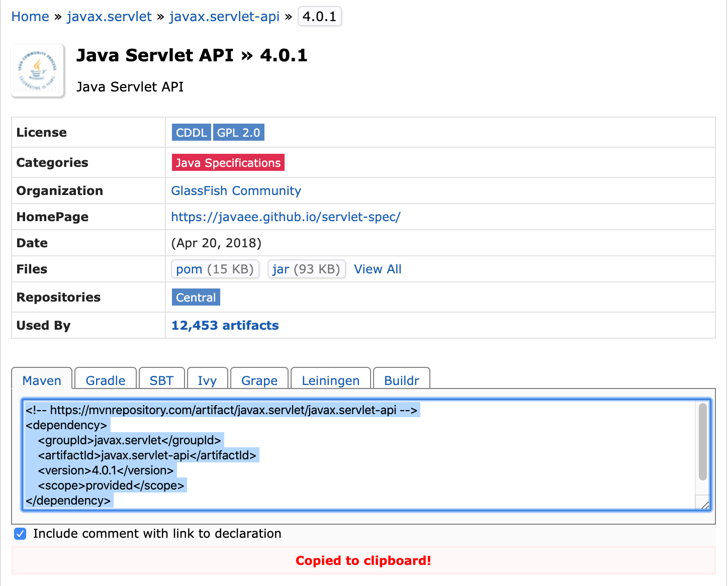This screenshot has height=586, width=728.
Task: Download the pom (15 KB) file
Action: pyautogui.click(x=215, y=269)
